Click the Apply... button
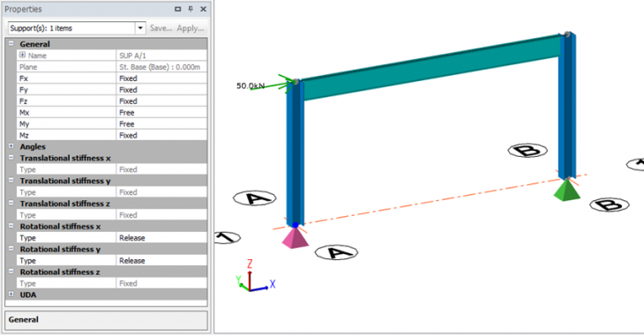The height and width of the screenshot is (335, 644). tap(191, 28)
